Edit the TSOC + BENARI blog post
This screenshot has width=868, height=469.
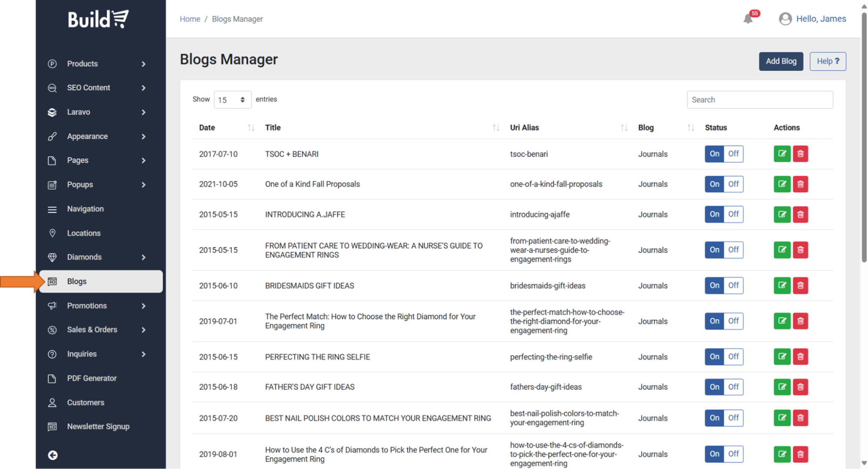pos(782,154)
